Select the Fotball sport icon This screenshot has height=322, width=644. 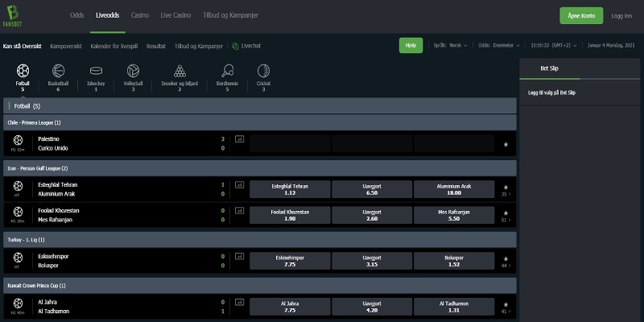[x=23, y=71]
